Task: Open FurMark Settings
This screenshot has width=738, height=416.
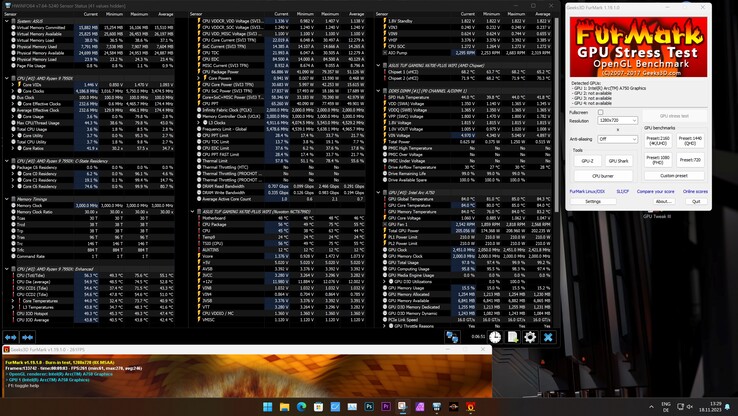Action: (x=593, y=201)
